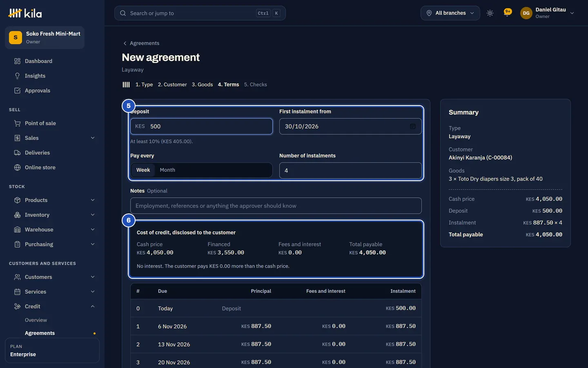
Task: Expand the Warehouse submenu
Action: click(x=93, y=230)
